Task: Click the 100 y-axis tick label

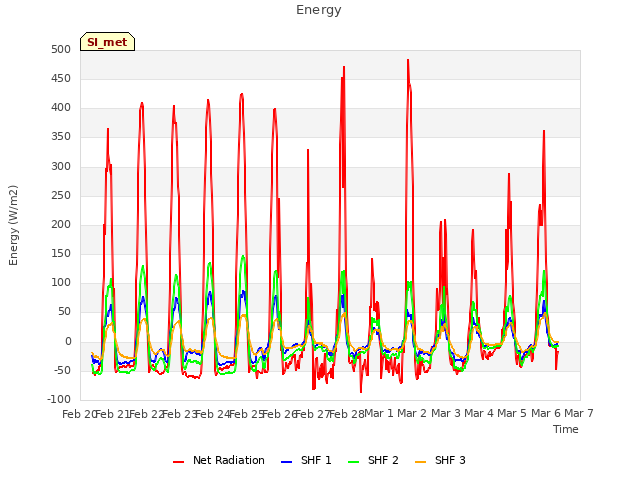Action: pos(61,283)
